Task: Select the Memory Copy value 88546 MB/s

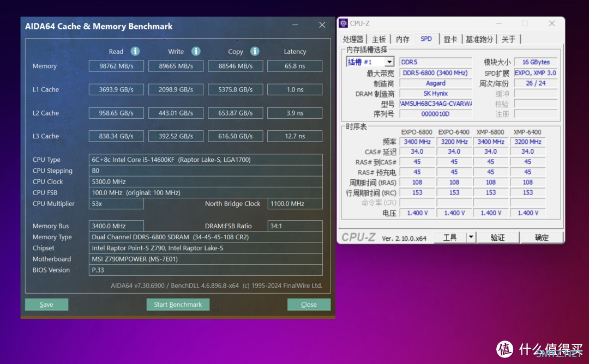Action: point(236,66)
